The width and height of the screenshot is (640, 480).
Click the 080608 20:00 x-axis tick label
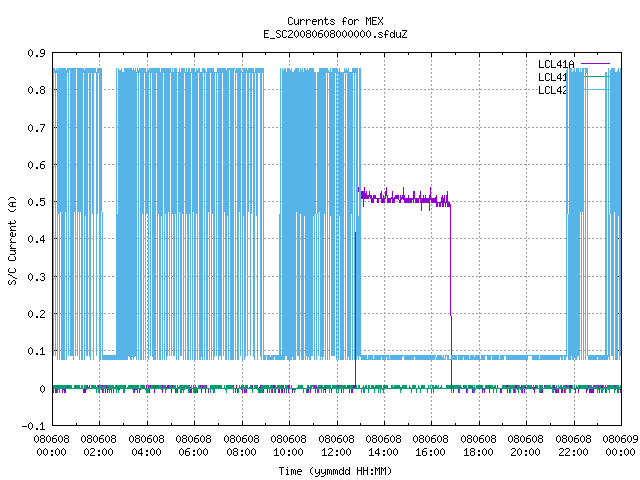pos(525,445)
